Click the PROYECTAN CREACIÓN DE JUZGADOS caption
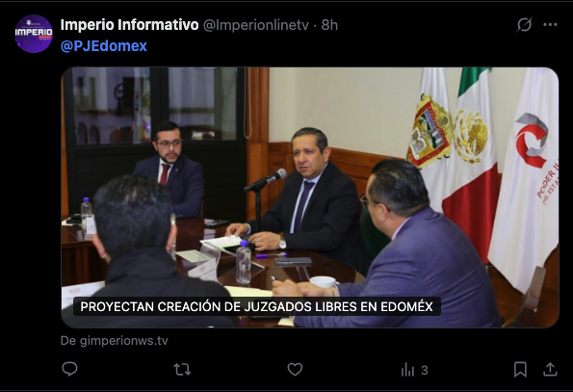 256,306
